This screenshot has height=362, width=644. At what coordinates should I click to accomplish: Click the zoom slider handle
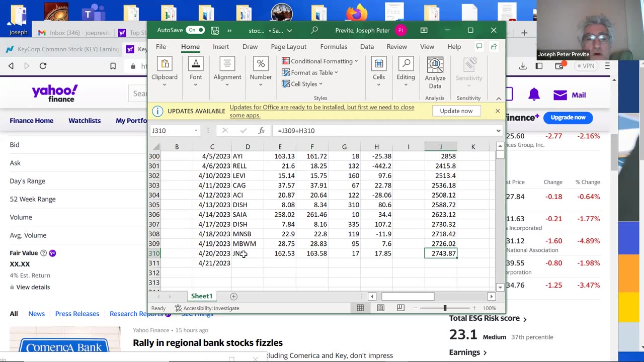pos(445,308)
